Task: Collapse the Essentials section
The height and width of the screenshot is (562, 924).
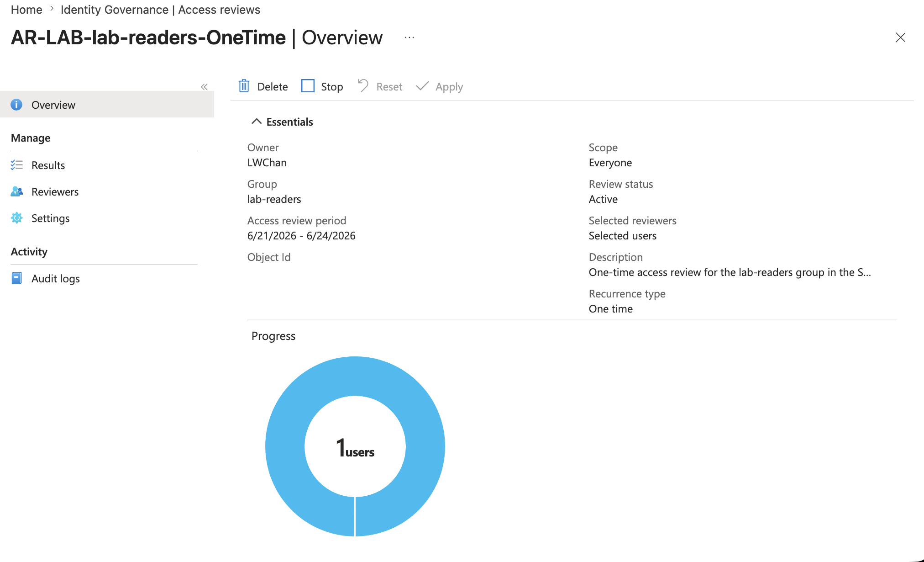Action: point(256,122)
